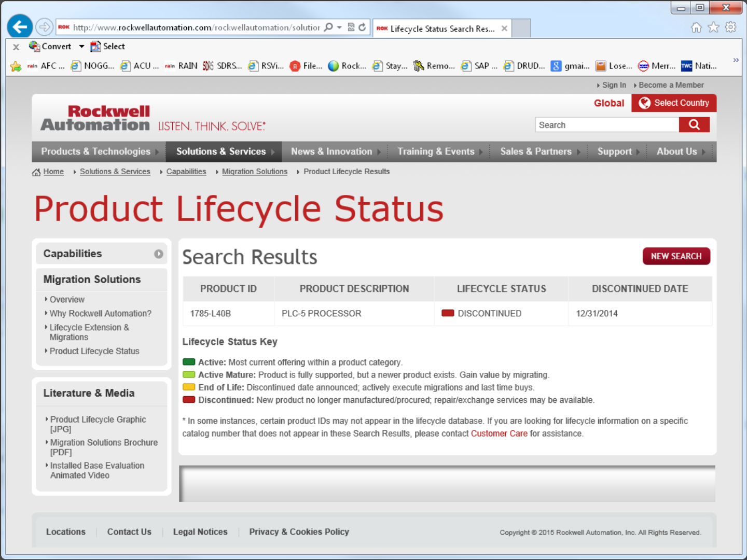This screenshot has height=560, width=747.
Task: Open the browser Tools gear icon
Action: (x=730, y=27)
